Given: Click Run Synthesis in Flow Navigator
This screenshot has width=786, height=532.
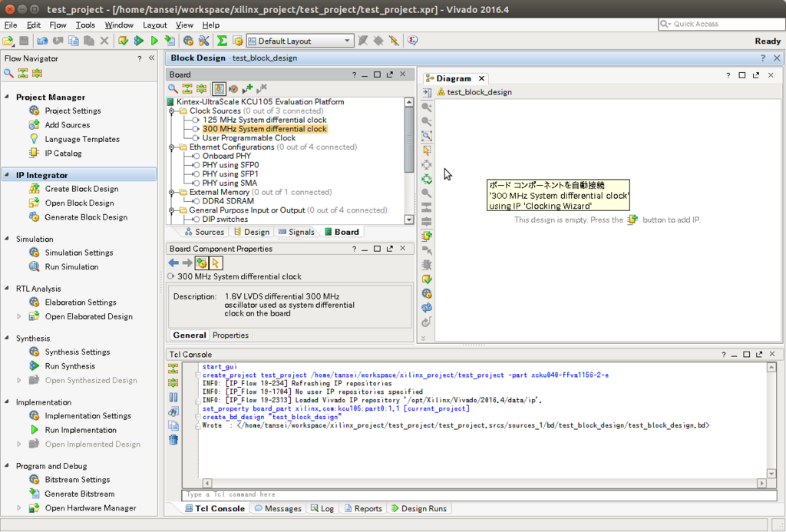Looking at the screenshot, I should click(x=70, y=366).
